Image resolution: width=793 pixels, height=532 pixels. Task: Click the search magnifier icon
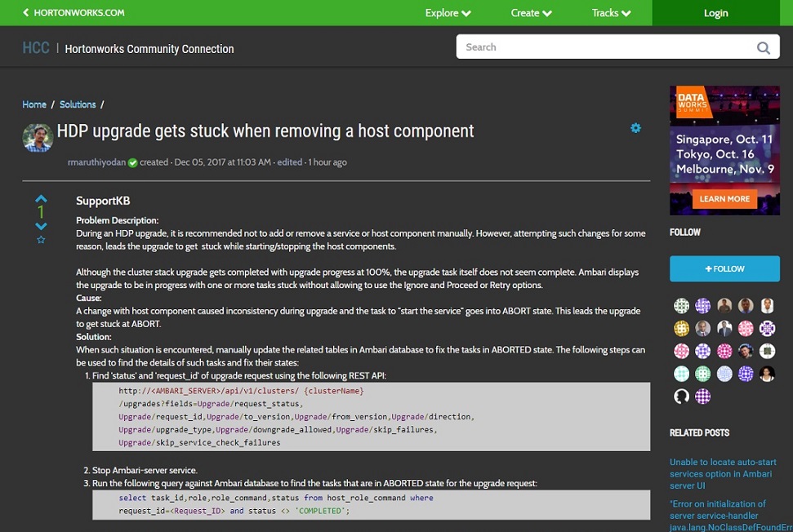[763, 47]
